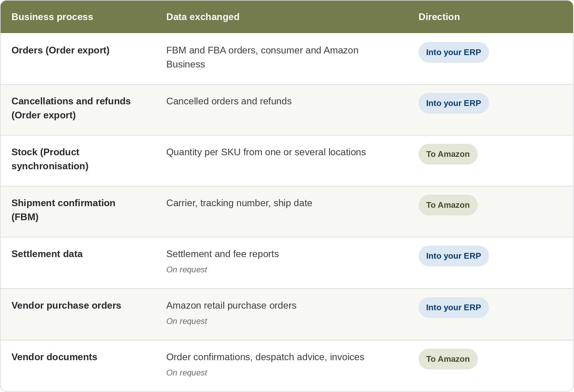Click the Business process column header
Viewport: 574px width, 392px height.
click(x=52, y=17)
